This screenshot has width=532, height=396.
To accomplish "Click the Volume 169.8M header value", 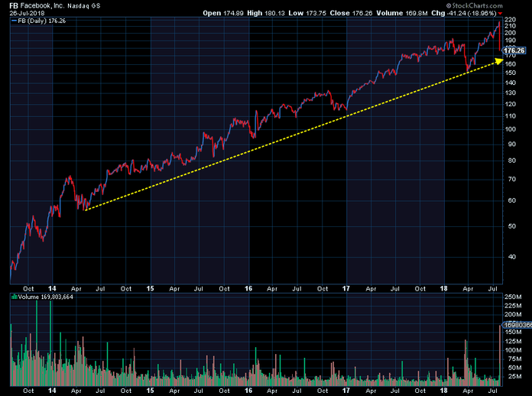I will click(402, 13).
